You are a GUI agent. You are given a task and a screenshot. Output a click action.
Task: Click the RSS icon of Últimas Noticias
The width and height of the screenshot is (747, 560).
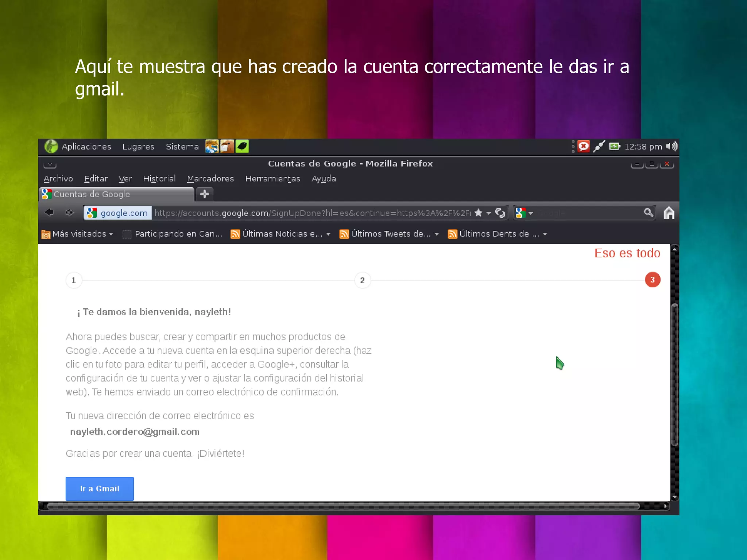click(x=235, y=234)
